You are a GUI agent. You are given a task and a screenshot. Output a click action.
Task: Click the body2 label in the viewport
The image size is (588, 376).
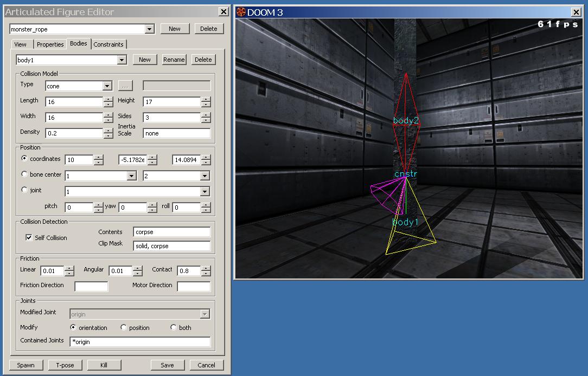click(406, 120)
